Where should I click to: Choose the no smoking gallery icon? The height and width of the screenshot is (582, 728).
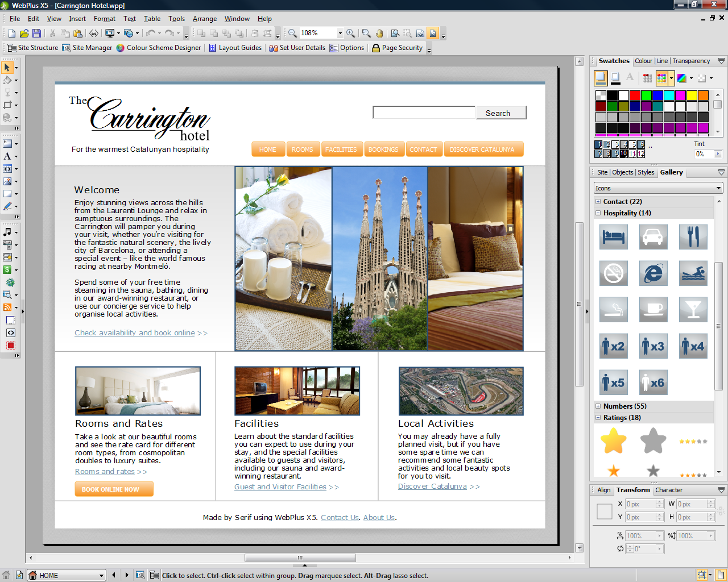pyautogui.click(x=613, y=273)
